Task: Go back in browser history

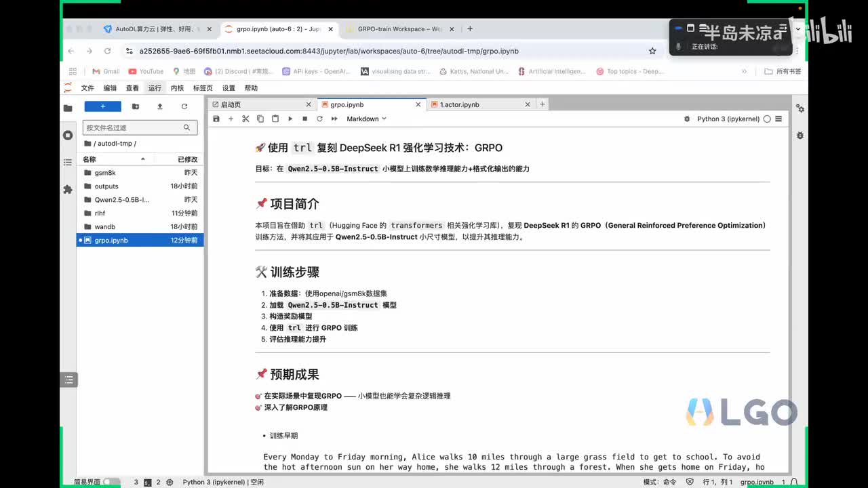Action: pyautogui.click(x=71, y=51)
